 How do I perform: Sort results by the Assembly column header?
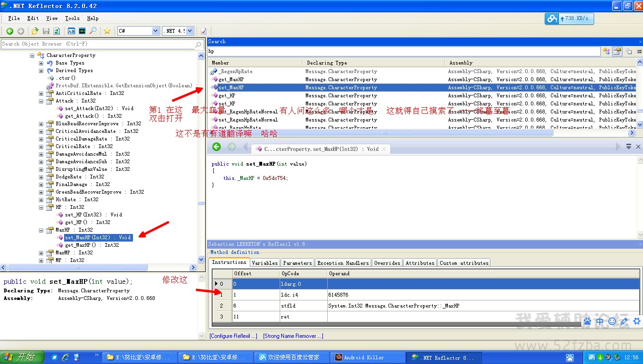pyautogui.click(x=540, y=63)
